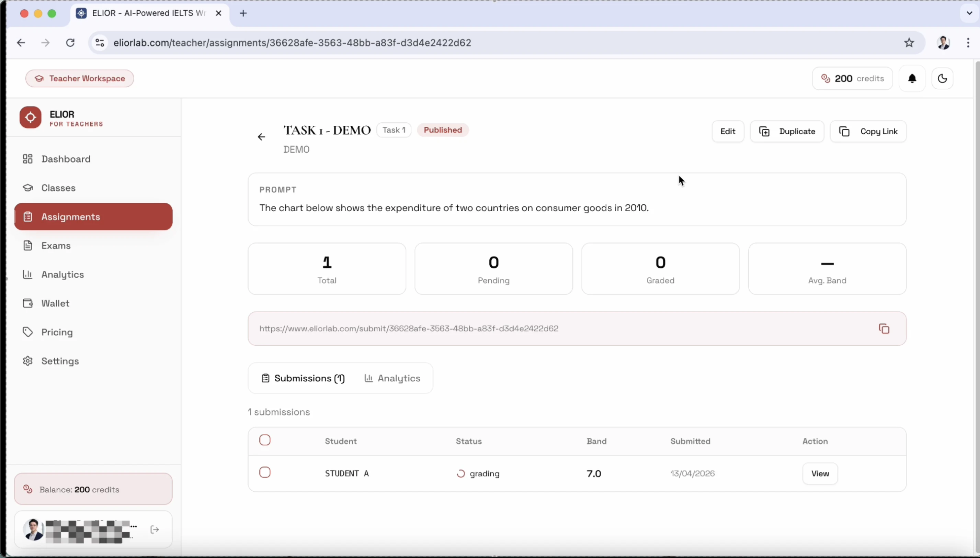Toggle dark mode moon icon
Screen dimensions: 980x558
click(x=942, y=79)
